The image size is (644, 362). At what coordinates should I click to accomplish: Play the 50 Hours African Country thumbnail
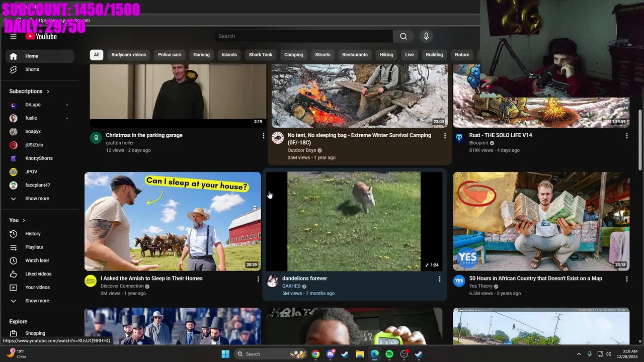click(541, 222)
